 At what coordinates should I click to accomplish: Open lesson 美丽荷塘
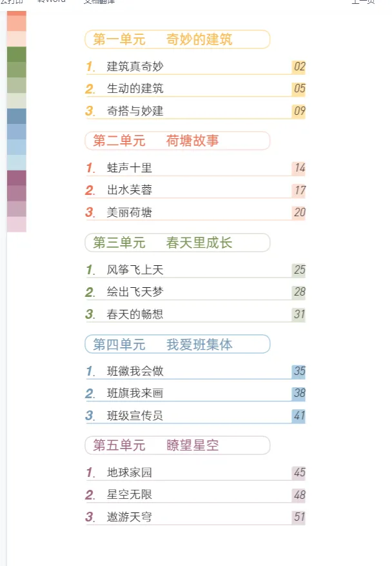(x=129, y=212)
